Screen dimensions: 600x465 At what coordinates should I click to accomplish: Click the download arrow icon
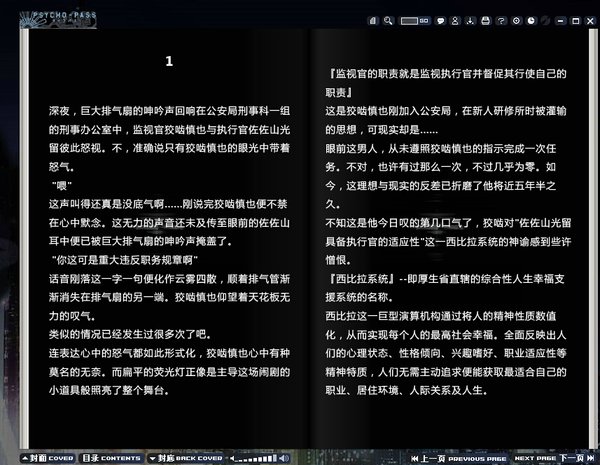point(470,21)
